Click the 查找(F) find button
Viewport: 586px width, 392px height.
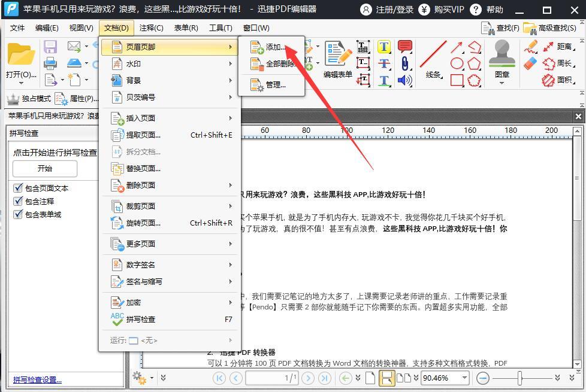[x=500, y=28]
